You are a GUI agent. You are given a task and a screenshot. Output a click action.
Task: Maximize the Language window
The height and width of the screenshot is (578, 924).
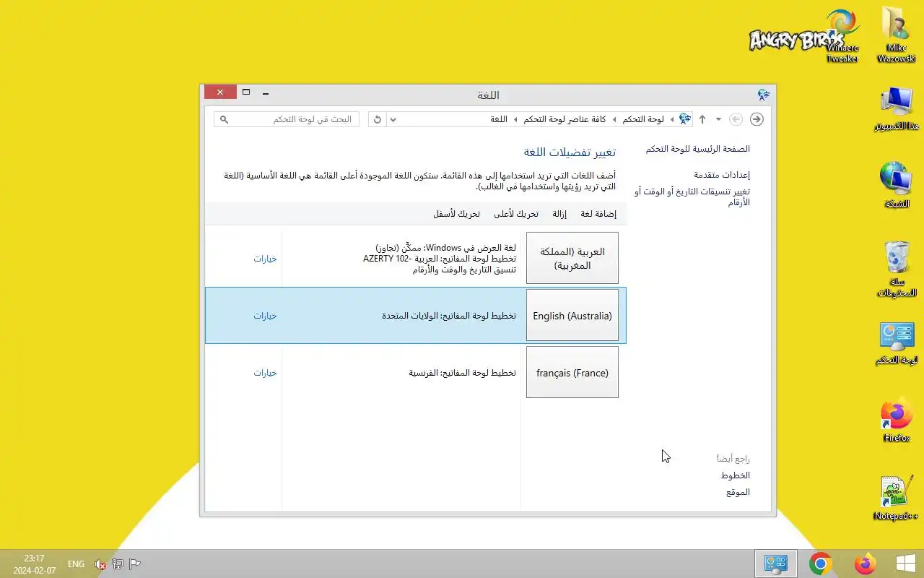pos(246,92)
